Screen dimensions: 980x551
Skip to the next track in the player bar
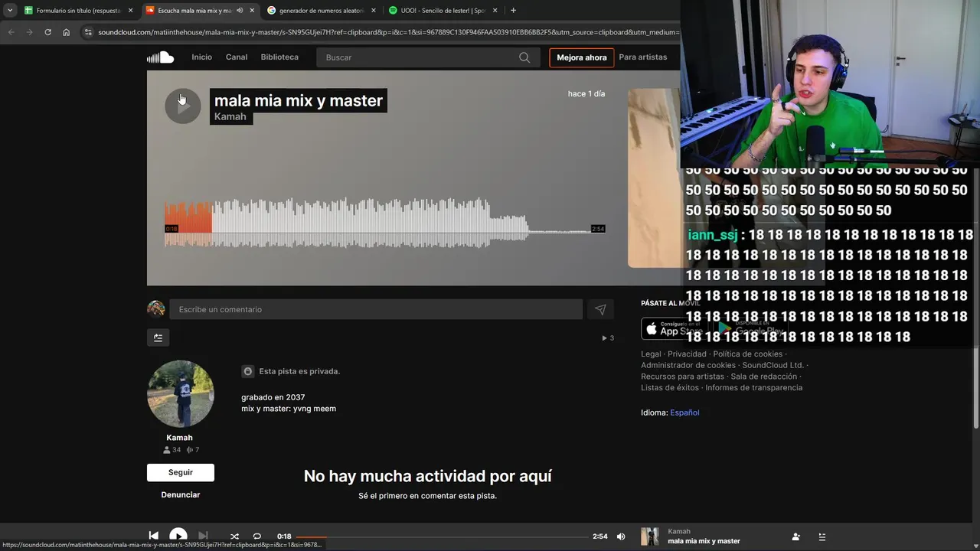203,536
